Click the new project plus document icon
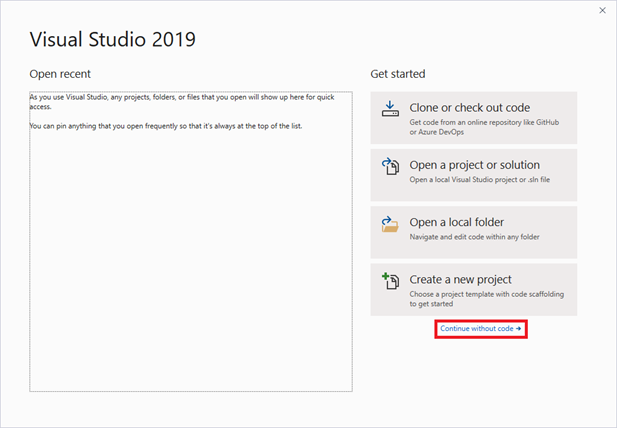The width and height of the screenshot is (617, 428). tap(390, 281)
